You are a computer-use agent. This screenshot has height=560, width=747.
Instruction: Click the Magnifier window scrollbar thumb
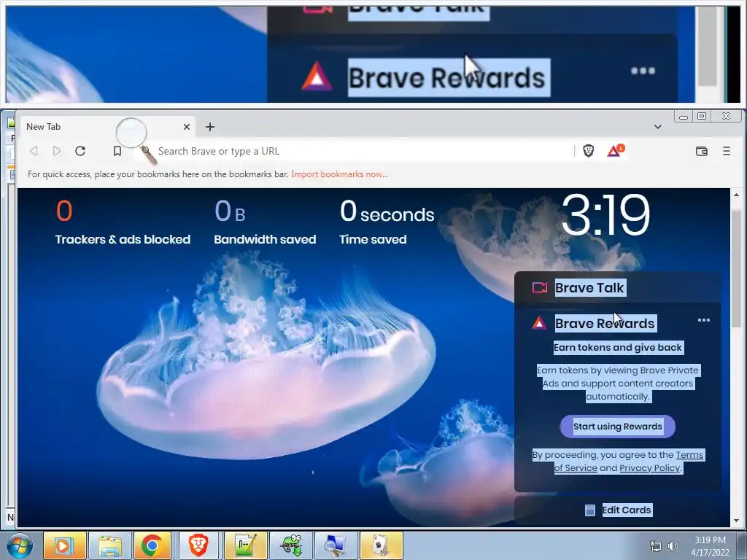pos(707,46)
